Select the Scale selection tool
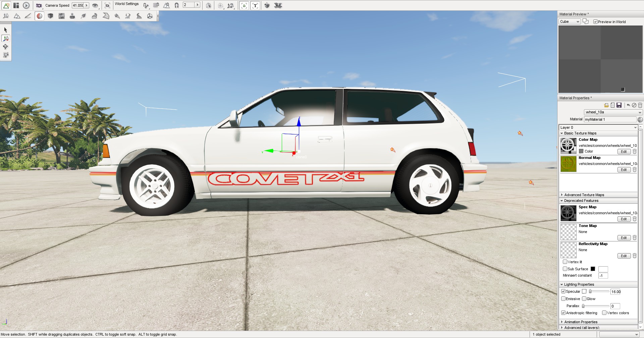The height and width of the screenshot is (338, 644). (x=6, y=55)
